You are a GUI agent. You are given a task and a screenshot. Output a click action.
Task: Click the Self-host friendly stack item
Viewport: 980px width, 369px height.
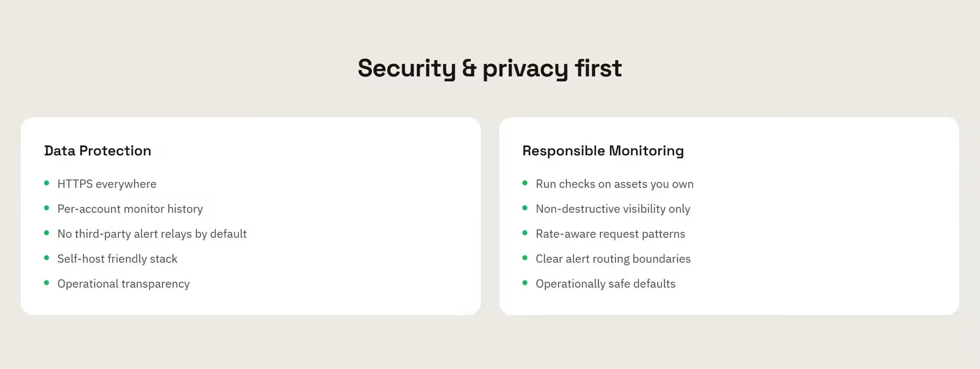click(117, 259)
